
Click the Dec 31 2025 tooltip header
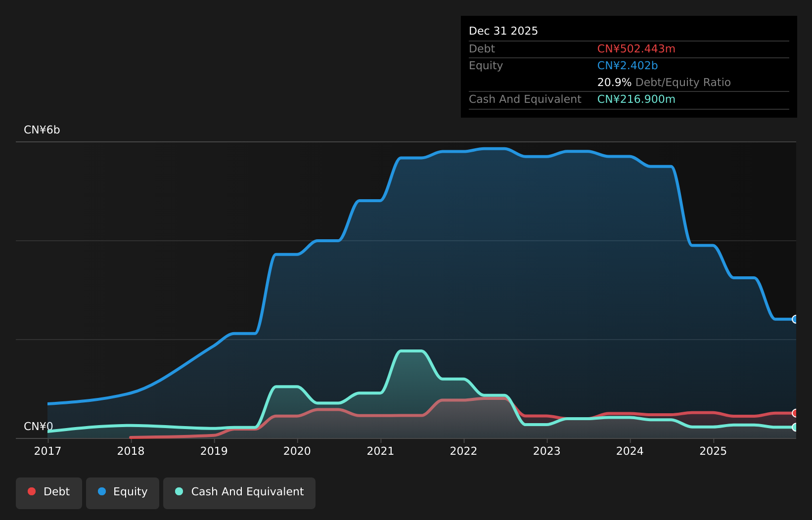(503, 31)
